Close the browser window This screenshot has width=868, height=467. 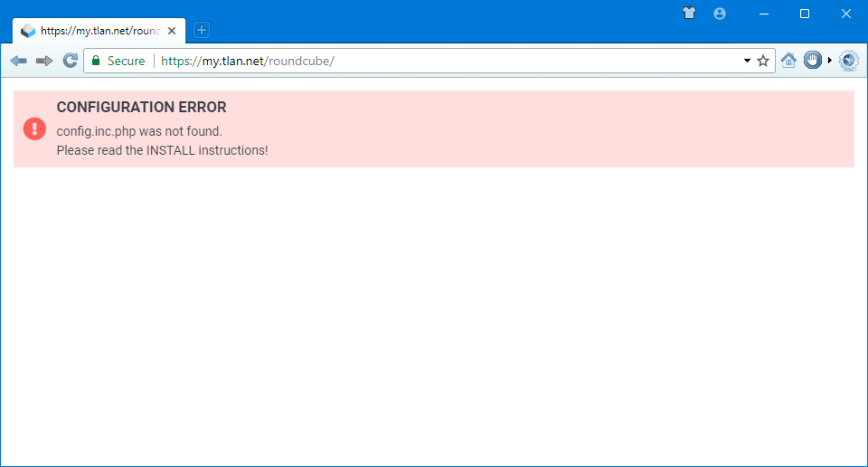pos(846,14)
